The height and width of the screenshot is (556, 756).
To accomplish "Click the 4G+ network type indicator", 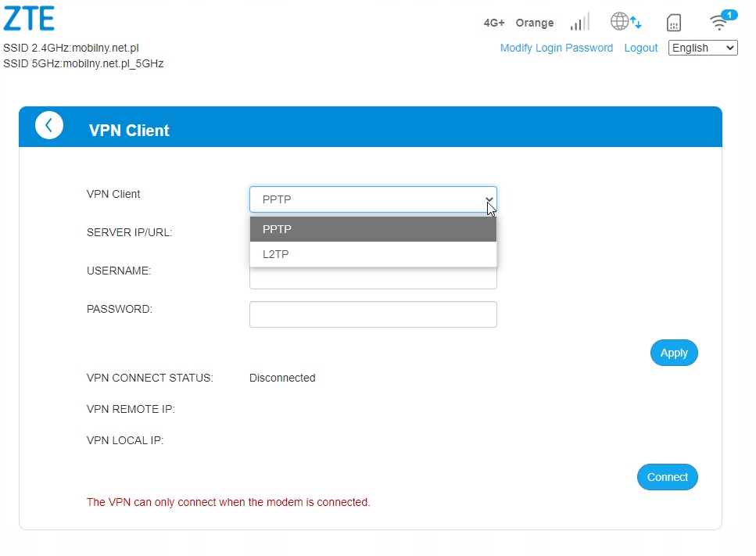I will click(494, 23).
